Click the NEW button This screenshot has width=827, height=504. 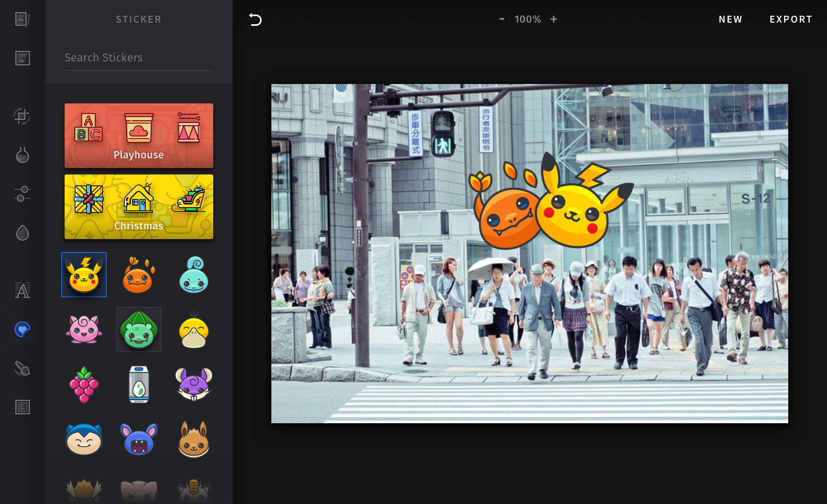730,19
